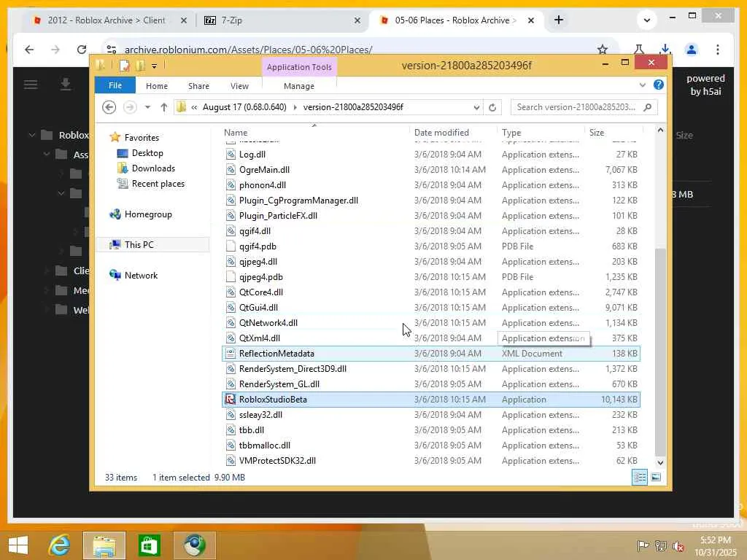Collapse Roblox folder in archive sidebar
This screenshot has height=560, width=747.
32,135
